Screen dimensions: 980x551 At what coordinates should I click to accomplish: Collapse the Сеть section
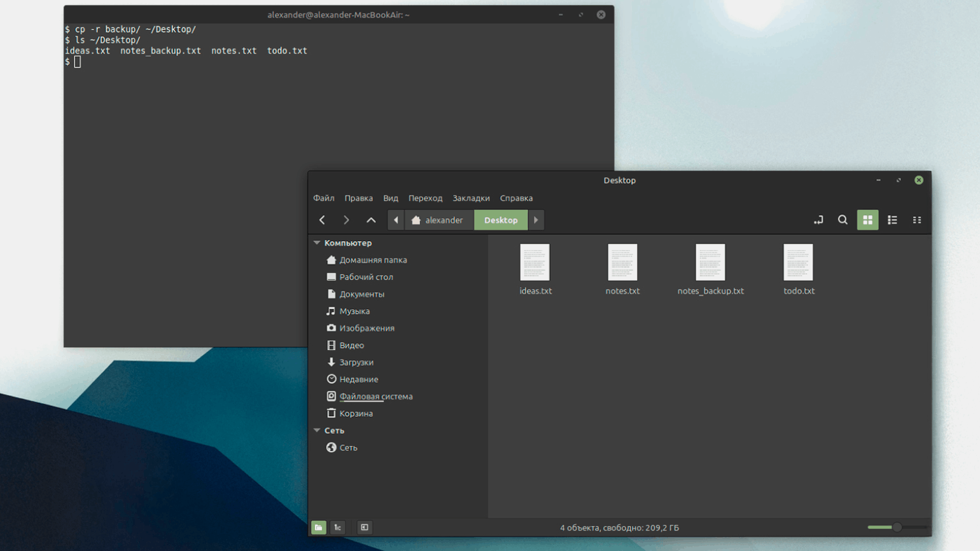pos(317,431)
